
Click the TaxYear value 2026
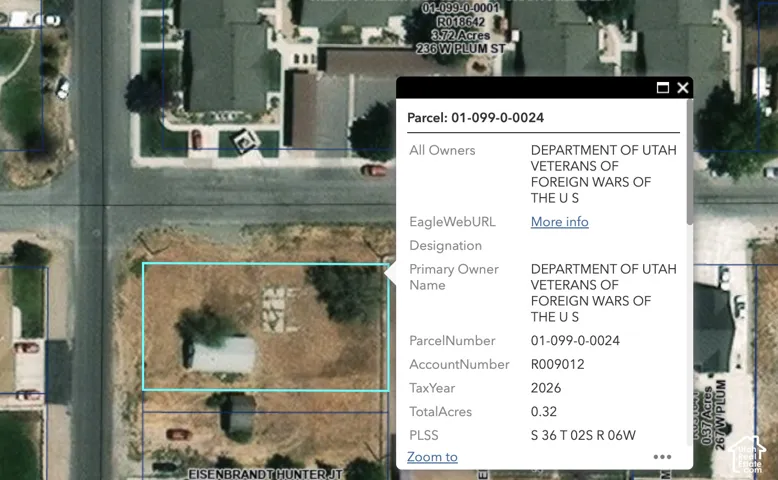tap(546, 388)
